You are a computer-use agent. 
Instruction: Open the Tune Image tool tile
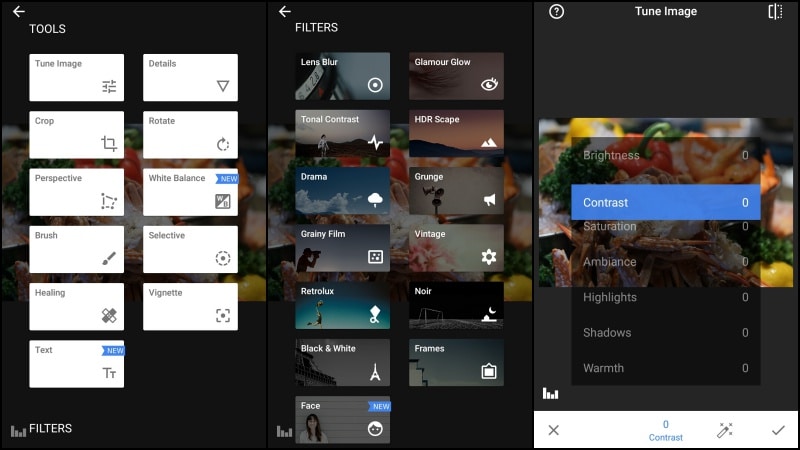pos(77,77)
